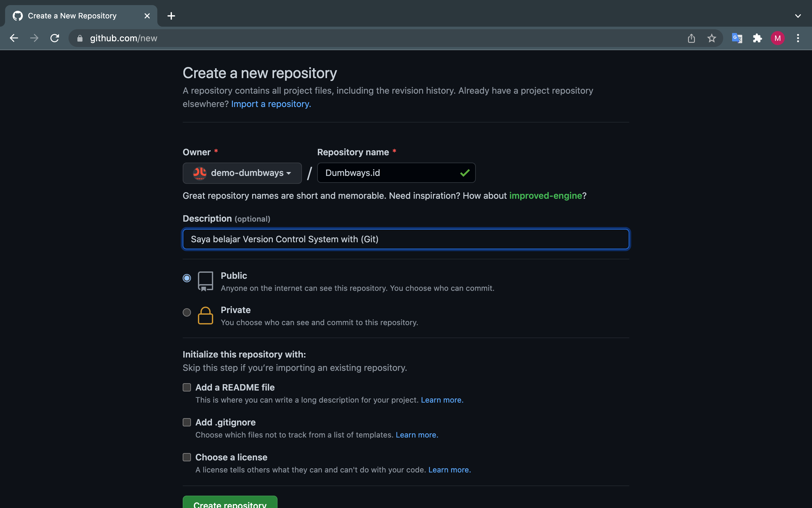
Task: Click the Description input field
Action: point(406,239)
